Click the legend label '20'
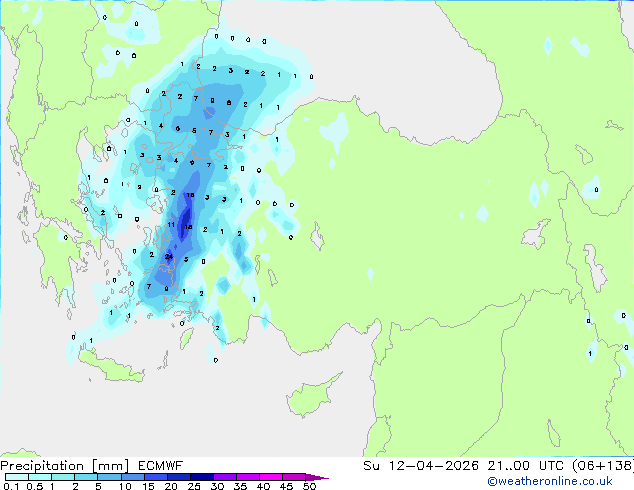The height and width of the screenshot is (490, 634). [171, 486]
